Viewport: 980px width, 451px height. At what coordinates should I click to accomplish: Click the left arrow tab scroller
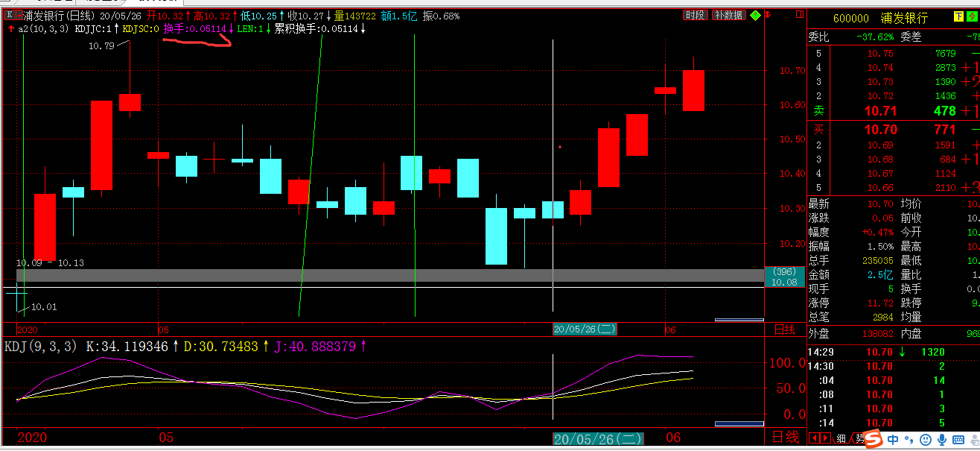pos(814,438)
